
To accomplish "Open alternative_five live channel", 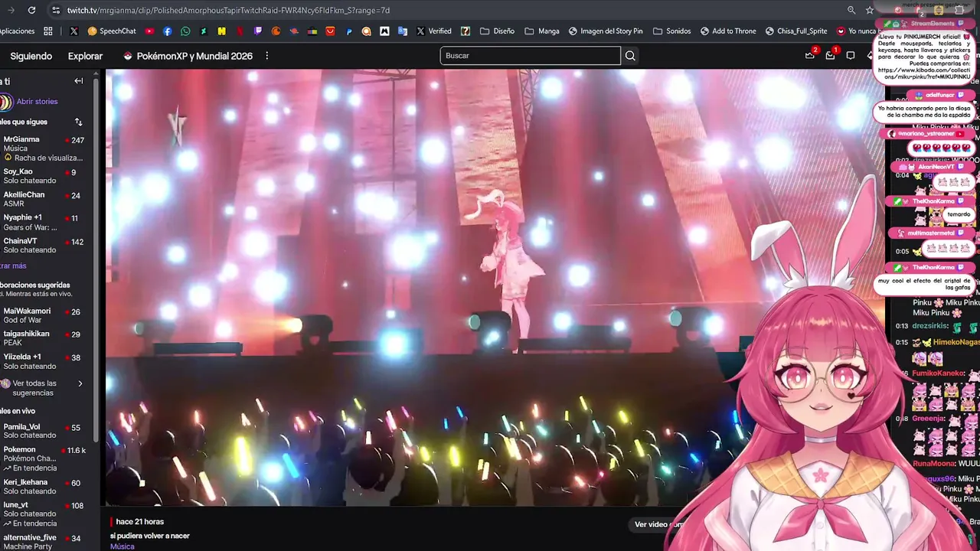I will tap(44, 542).
